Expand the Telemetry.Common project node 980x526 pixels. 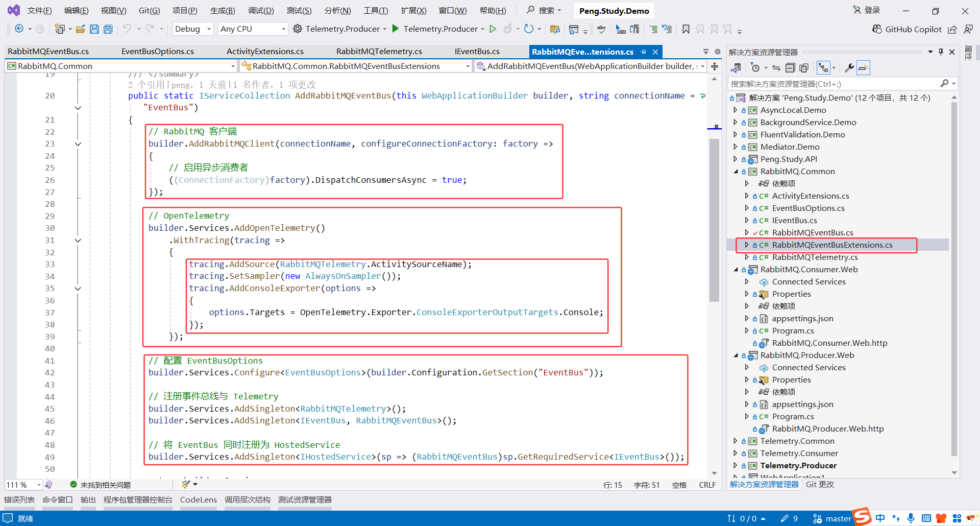pyautogui.click(x=736, y=441)
